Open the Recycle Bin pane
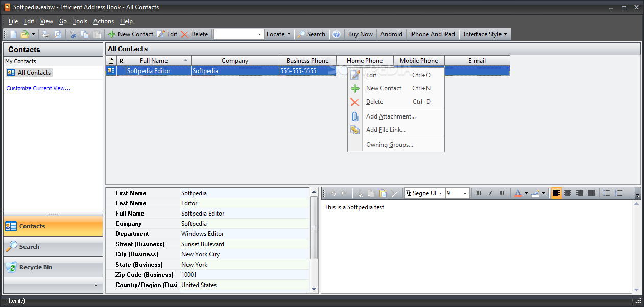The height and width of the screenshot is (307, 644). coord(53,267)
